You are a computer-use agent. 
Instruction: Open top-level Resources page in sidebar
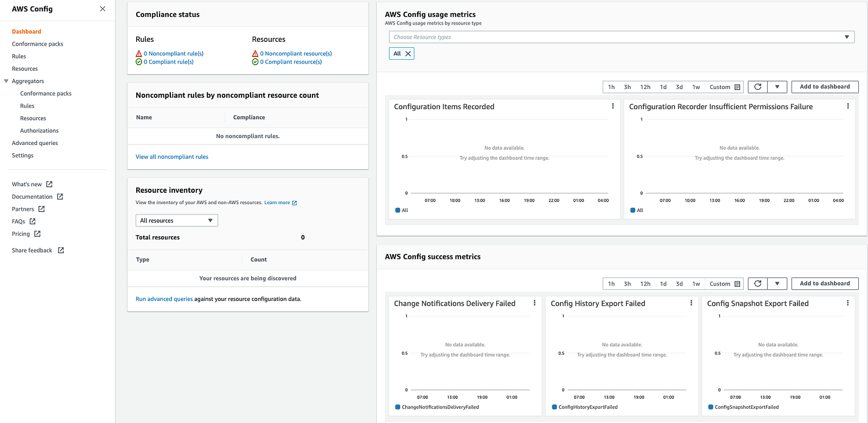25,69
